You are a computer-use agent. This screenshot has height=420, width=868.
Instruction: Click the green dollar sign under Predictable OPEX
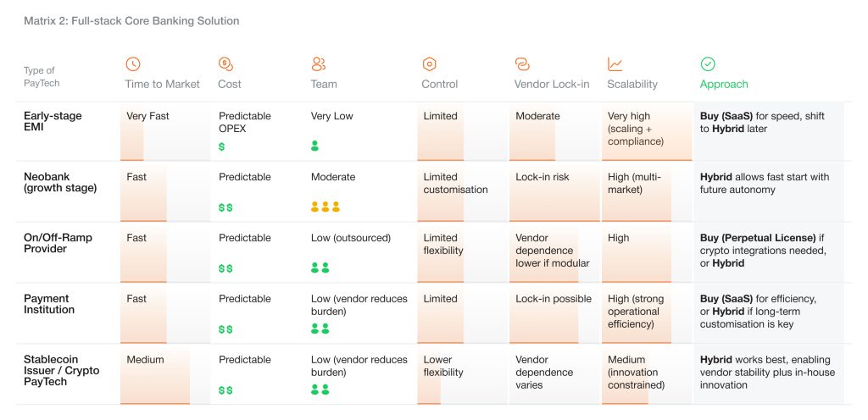click(x=222, y=146)
